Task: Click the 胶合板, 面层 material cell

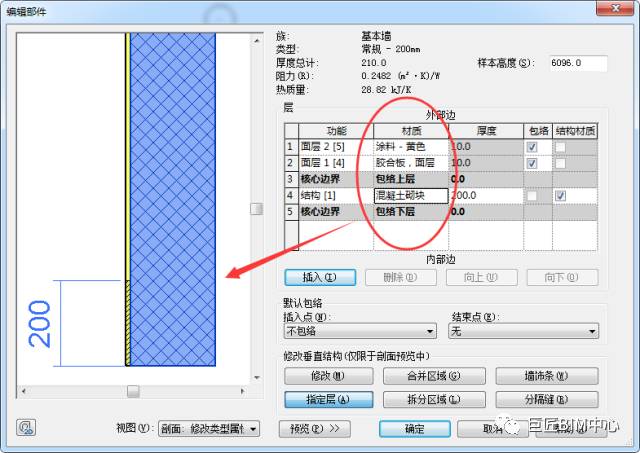Action: click(411, 163)
